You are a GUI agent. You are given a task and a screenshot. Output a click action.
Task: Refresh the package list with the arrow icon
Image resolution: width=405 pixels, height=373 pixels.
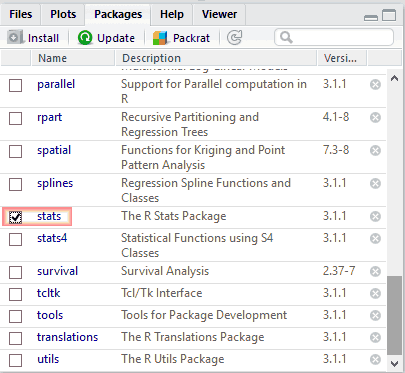coord(234,37)
